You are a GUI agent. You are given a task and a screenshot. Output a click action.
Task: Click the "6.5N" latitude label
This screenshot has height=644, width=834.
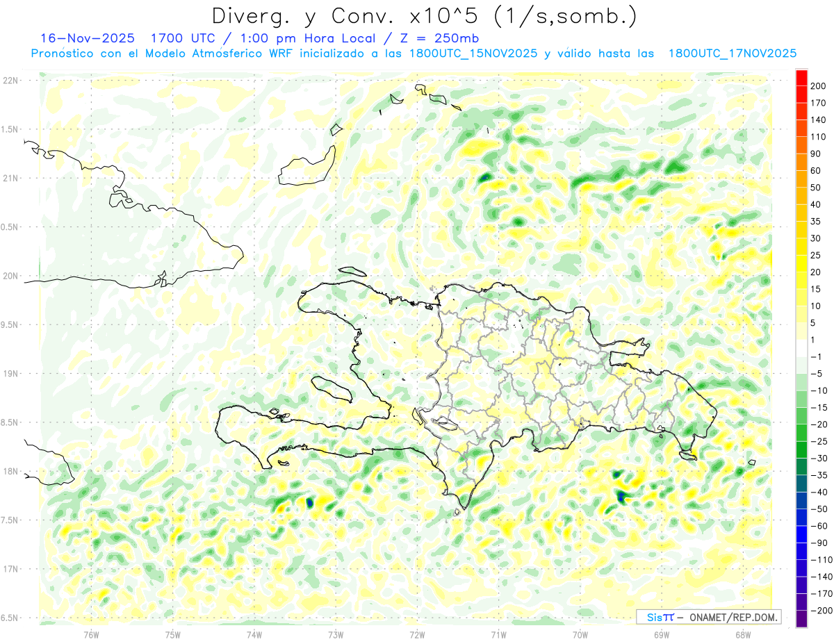10,618
